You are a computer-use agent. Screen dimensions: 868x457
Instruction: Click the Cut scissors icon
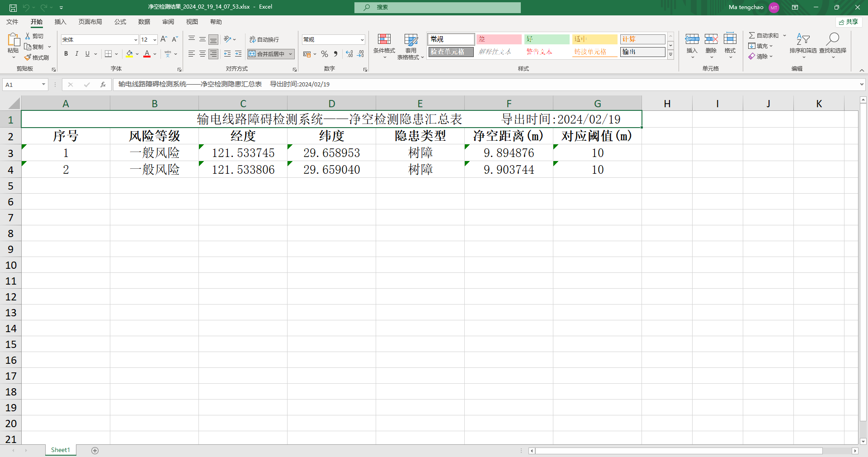(28, 36)
